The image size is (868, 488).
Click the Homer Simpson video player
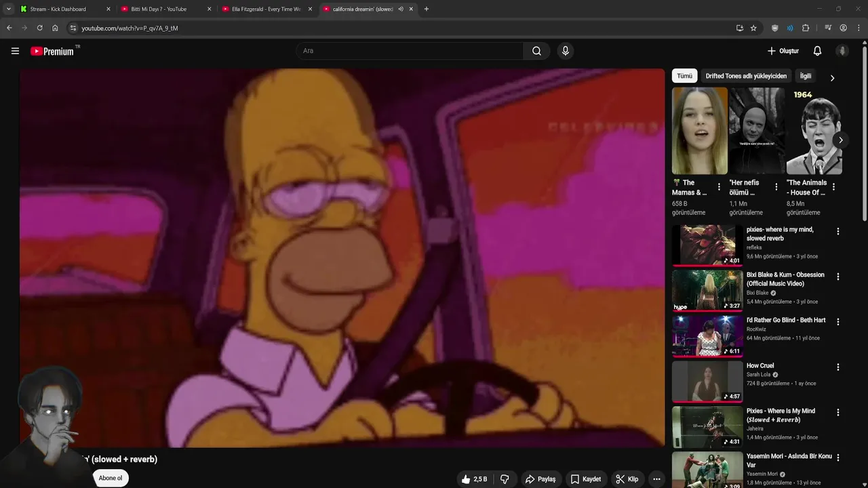(342, 258)
